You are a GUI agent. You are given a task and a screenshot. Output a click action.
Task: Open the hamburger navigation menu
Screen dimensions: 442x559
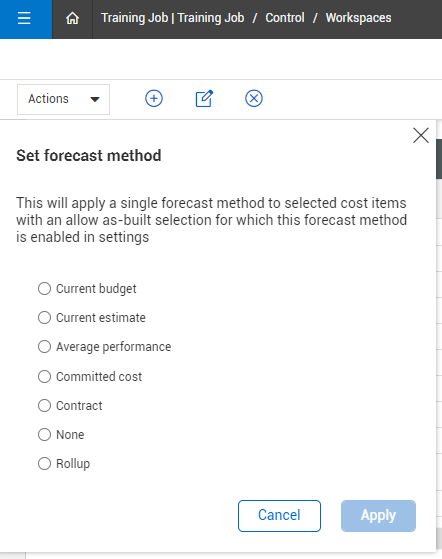point(24,18)
